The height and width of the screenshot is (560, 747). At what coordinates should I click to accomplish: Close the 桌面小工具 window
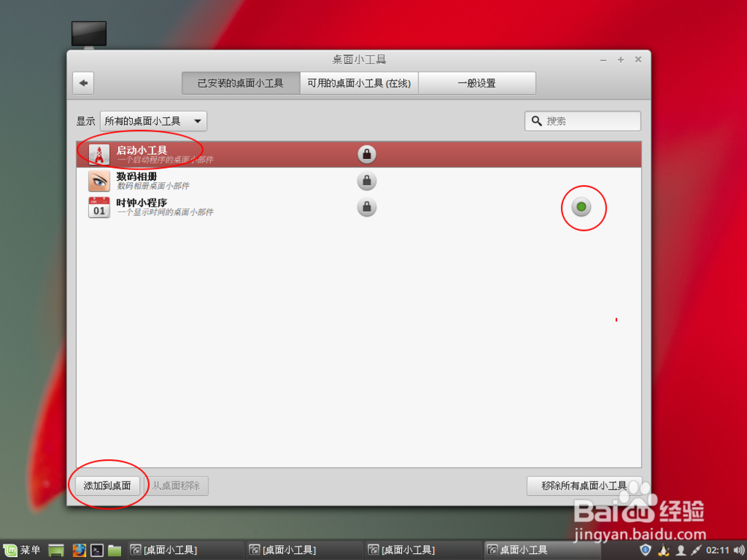click(x=639, y=60)
